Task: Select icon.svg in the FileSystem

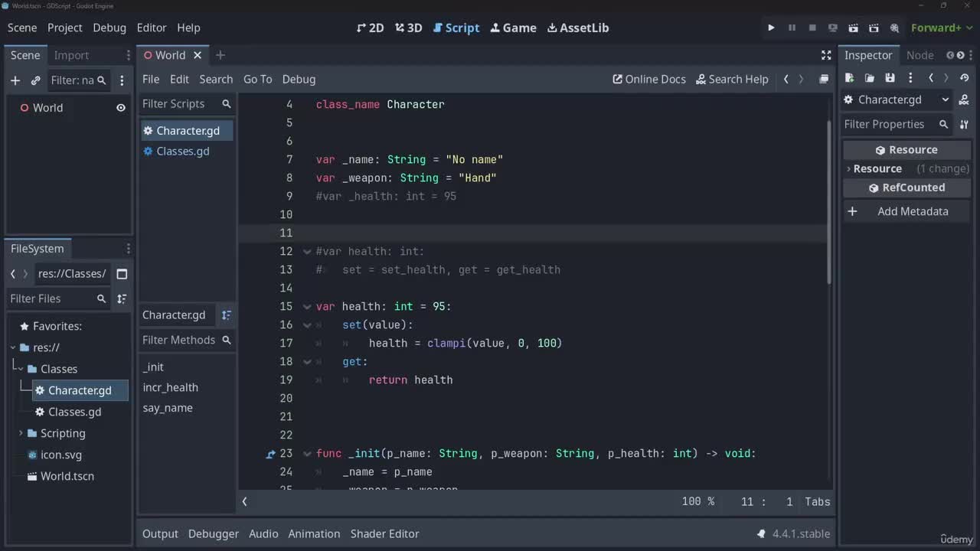Action: pos(61,455)
